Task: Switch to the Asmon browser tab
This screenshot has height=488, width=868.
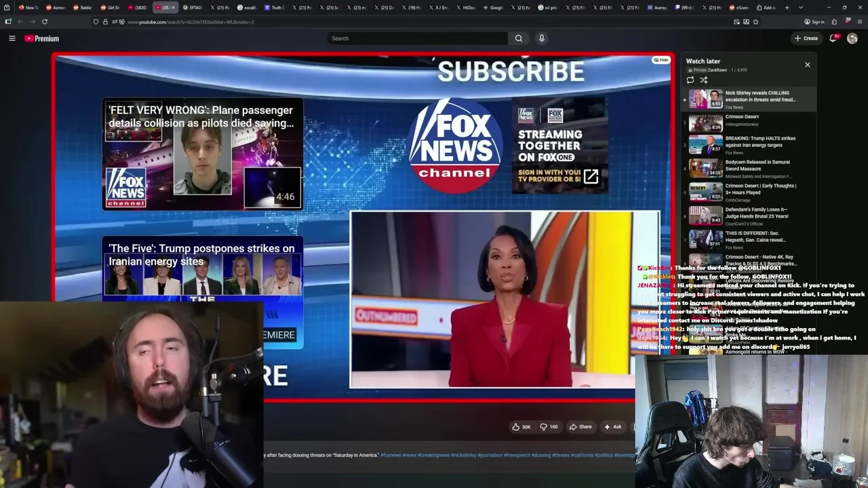Action: (56, 7)
